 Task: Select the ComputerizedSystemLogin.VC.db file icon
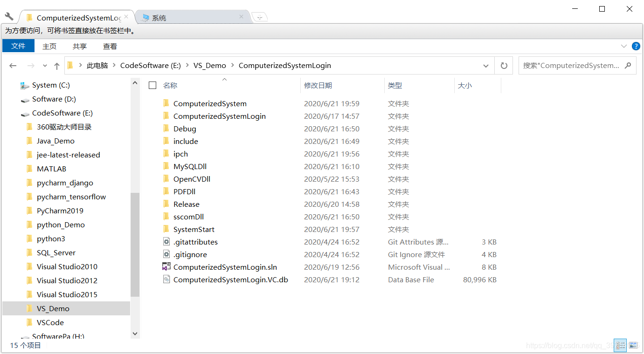tap(166, 279)
